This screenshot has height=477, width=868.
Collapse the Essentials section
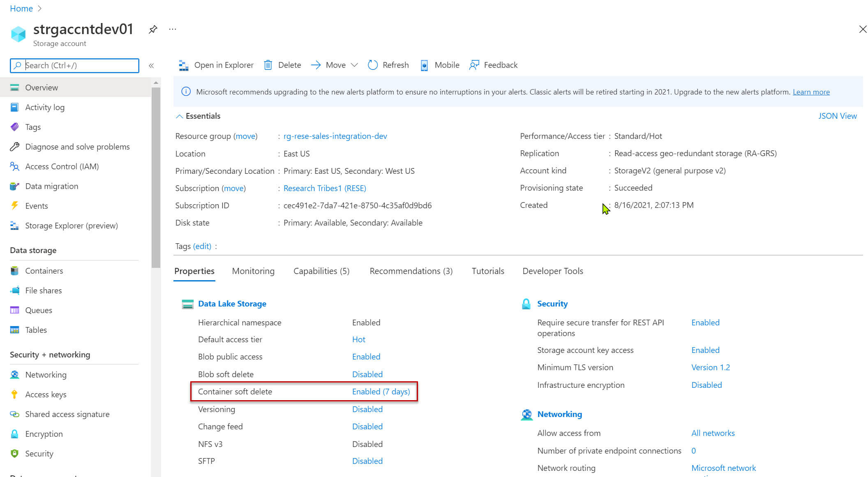point(179,116)
